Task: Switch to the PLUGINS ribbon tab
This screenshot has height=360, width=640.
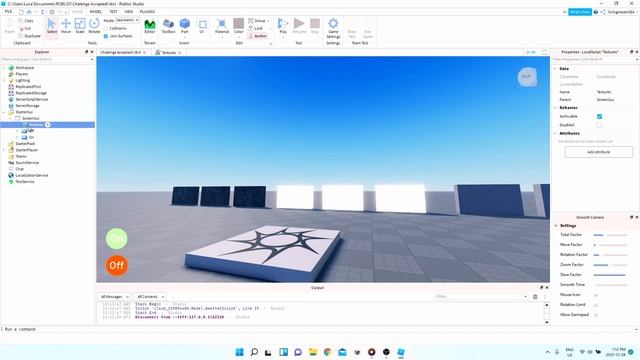Action: coord(147,12)
